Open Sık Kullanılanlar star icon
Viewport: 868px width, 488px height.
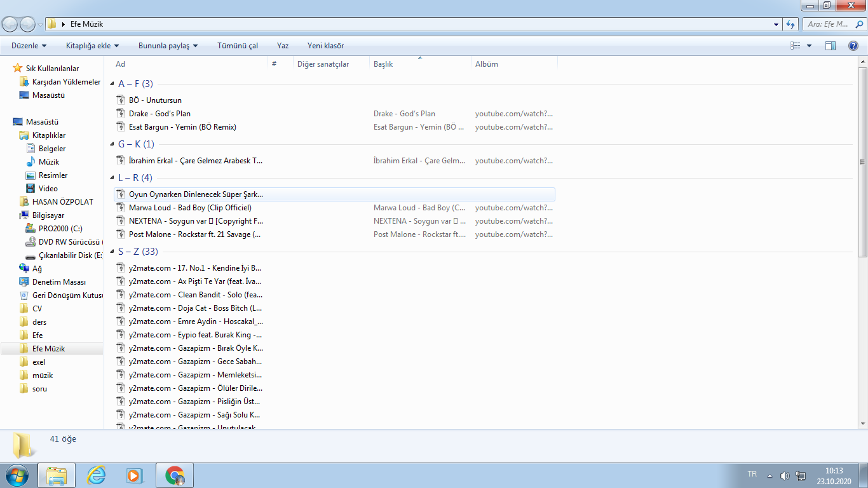18,68
